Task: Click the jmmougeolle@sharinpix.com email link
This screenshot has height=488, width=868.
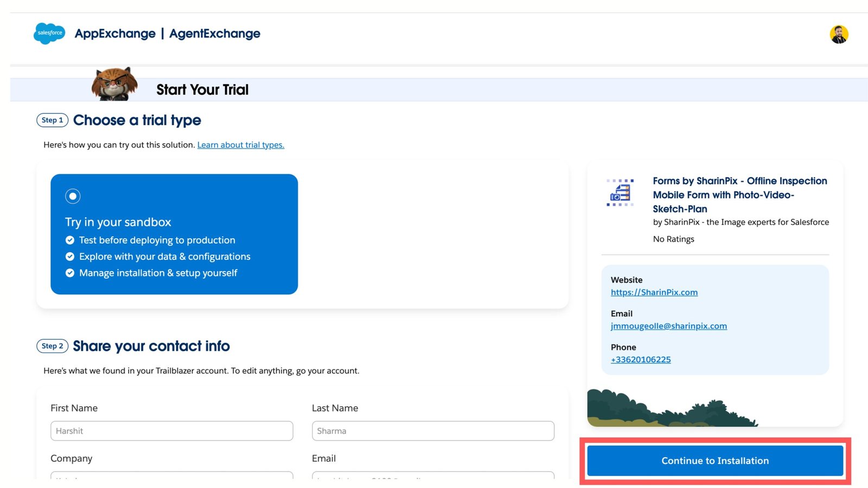Action: coord(669,326)
